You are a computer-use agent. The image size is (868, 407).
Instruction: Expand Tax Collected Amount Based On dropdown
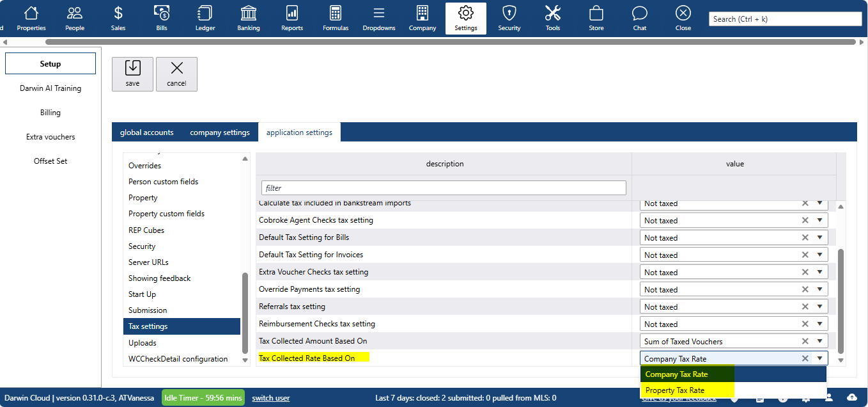[819, 341]
